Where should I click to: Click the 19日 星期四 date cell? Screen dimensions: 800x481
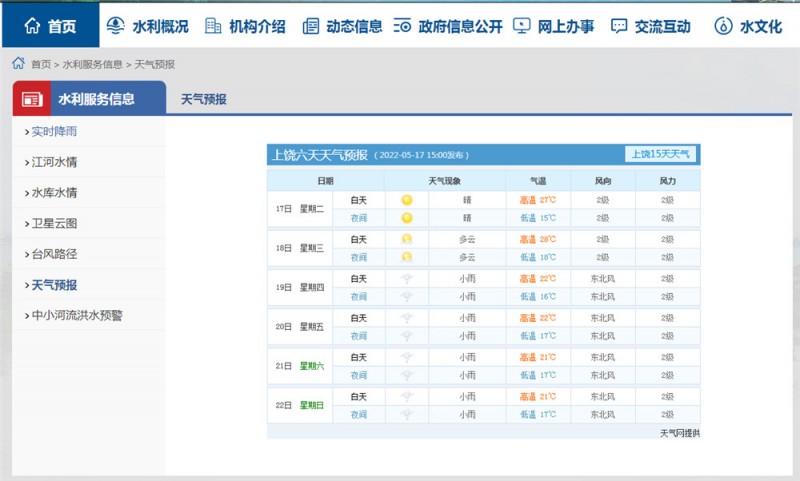coord(300,287)
